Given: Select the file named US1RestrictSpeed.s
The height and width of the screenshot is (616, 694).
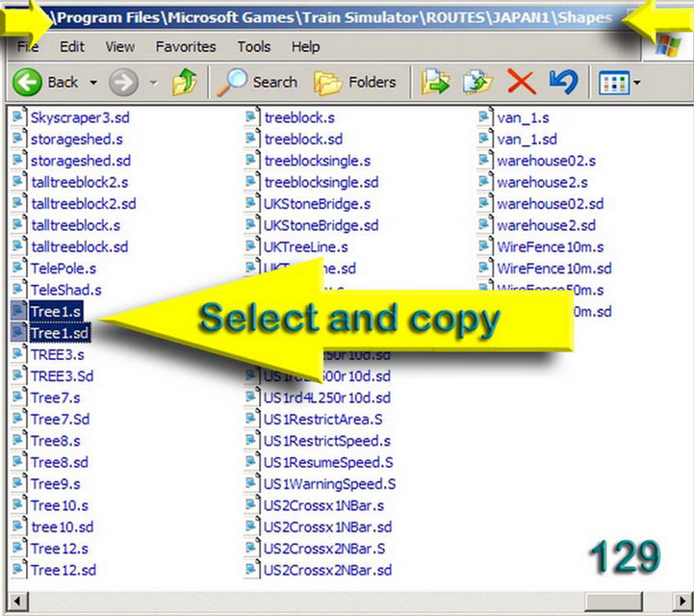Looking at the screenshot, I should click(327, 440).
